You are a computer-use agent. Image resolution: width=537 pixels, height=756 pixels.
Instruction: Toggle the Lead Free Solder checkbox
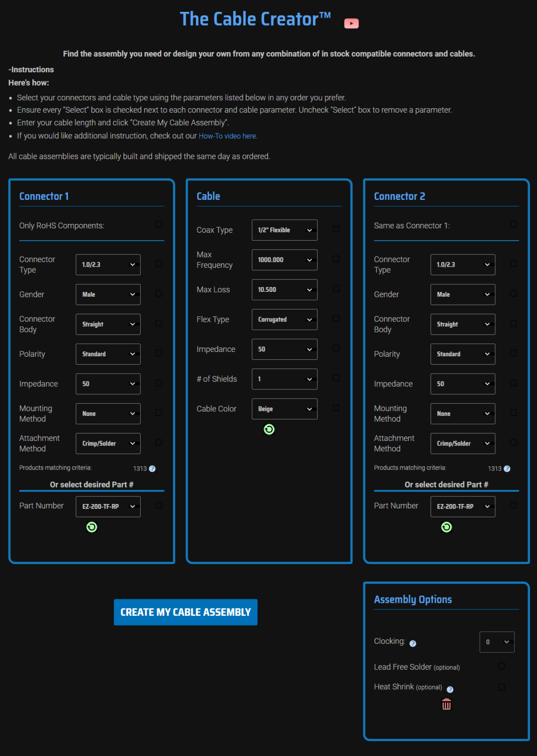[502, 666]
